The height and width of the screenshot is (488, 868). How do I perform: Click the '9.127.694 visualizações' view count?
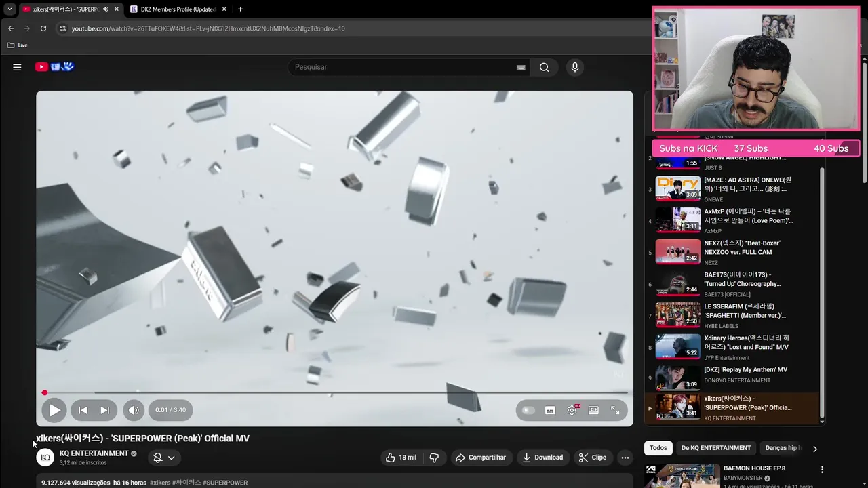(75, 483)
